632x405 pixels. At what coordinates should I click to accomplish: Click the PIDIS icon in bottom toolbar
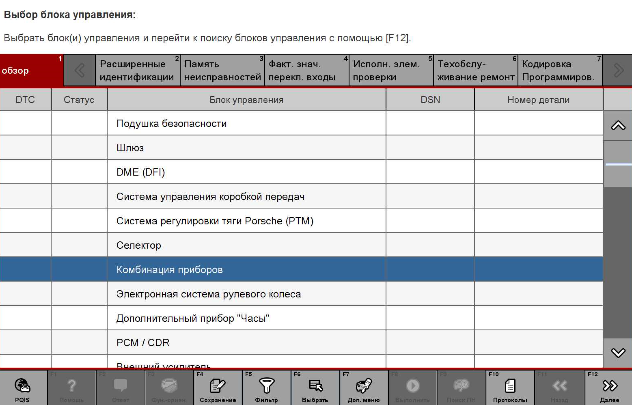point(22,387)
